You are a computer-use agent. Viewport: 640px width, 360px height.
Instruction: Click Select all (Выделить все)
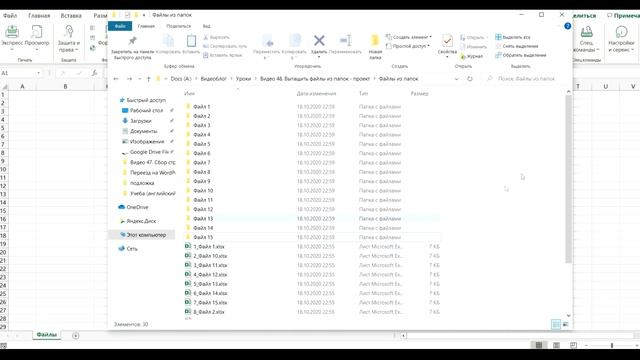point(513,37)
